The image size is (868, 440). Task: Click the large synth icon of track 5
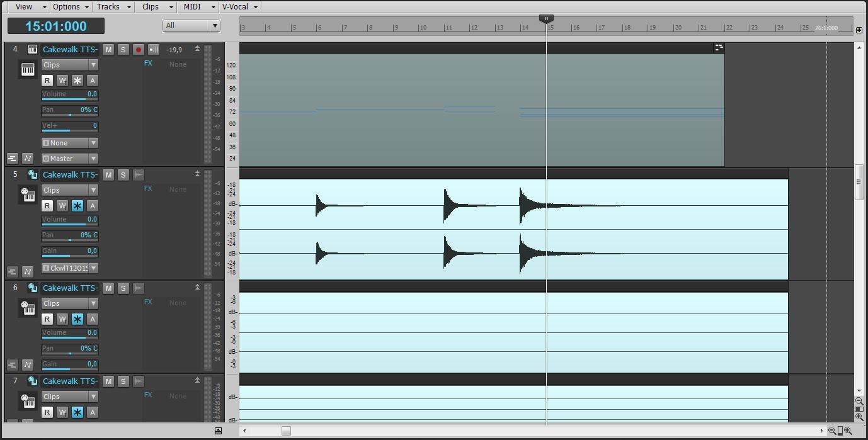click(x=28, y=195)
